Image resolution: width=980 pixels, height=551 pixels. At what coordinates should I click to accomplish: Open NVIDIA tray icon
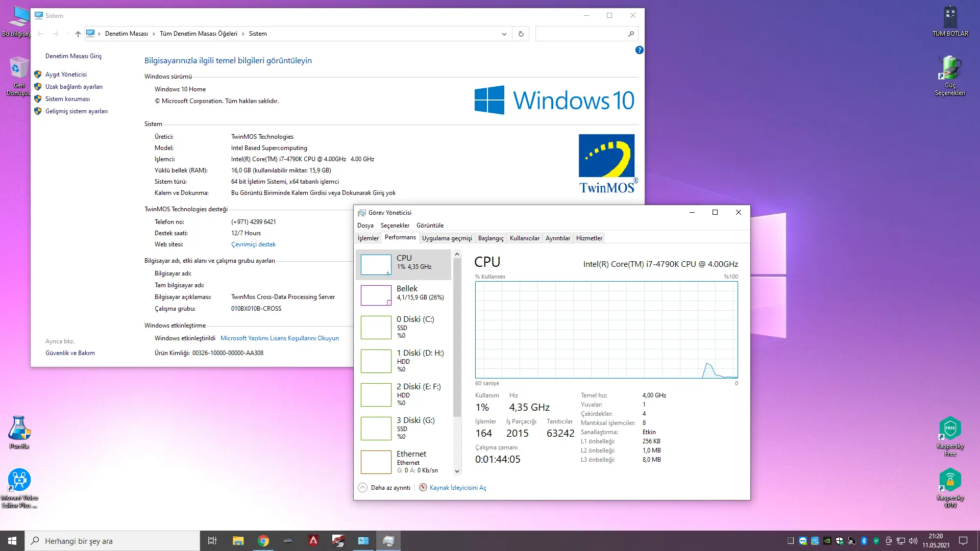coord(827,541)
